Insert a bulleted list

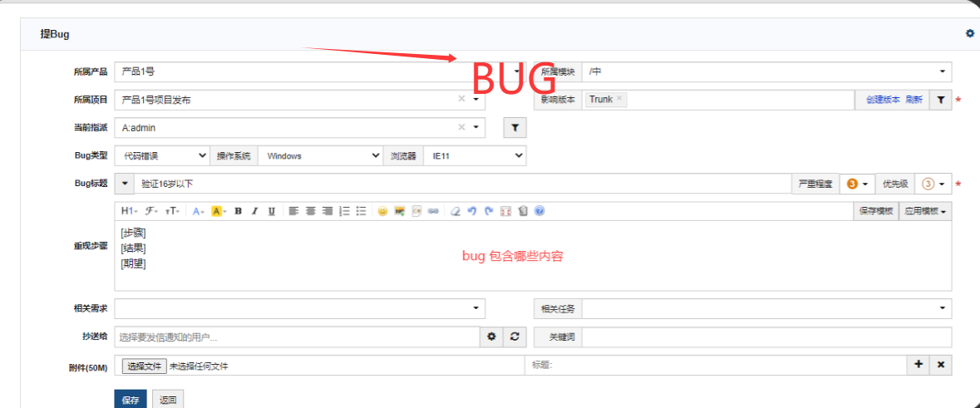click(x=361, y=211)
